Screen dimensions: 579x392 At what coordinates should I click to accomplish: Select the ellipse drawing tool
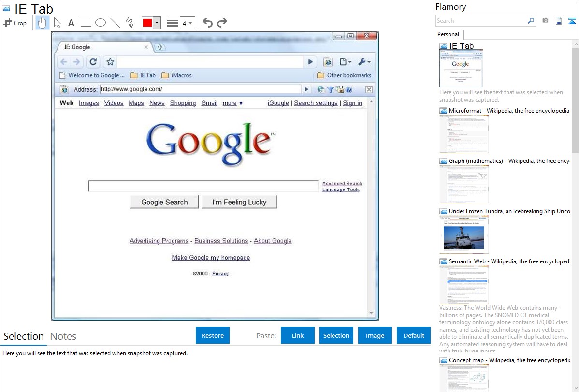[101, 23]
